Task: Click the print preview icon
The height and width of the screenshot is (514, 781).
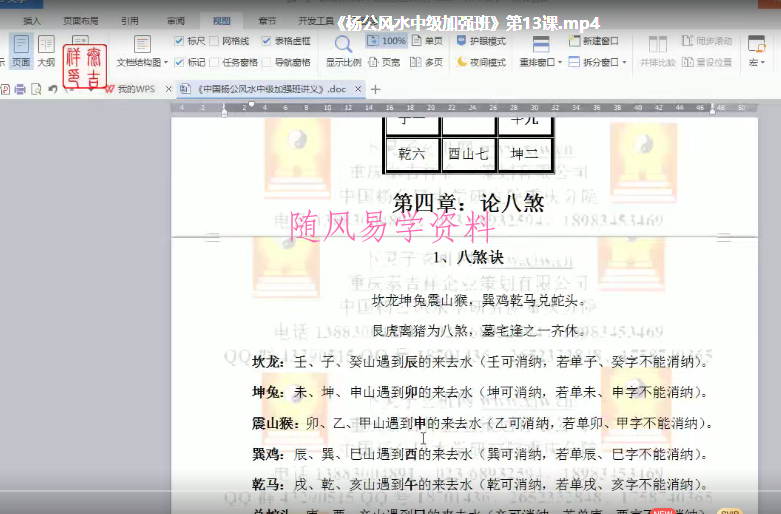Action: coord(36,89)
